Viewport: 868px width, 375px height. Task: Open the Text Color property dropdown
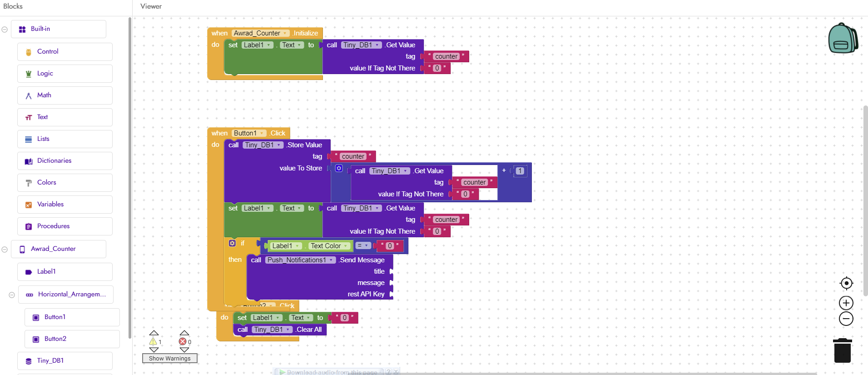[x=330, y=246]
